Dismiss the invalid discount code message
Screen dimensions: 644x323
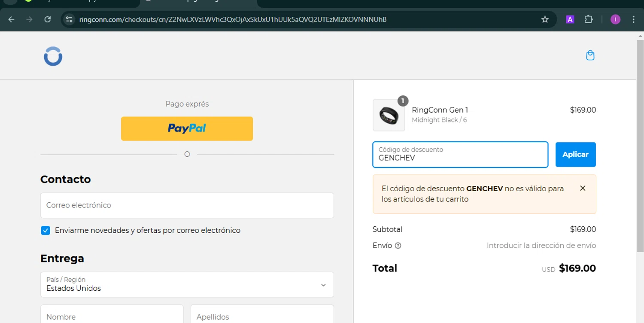[x=583, y=188]
